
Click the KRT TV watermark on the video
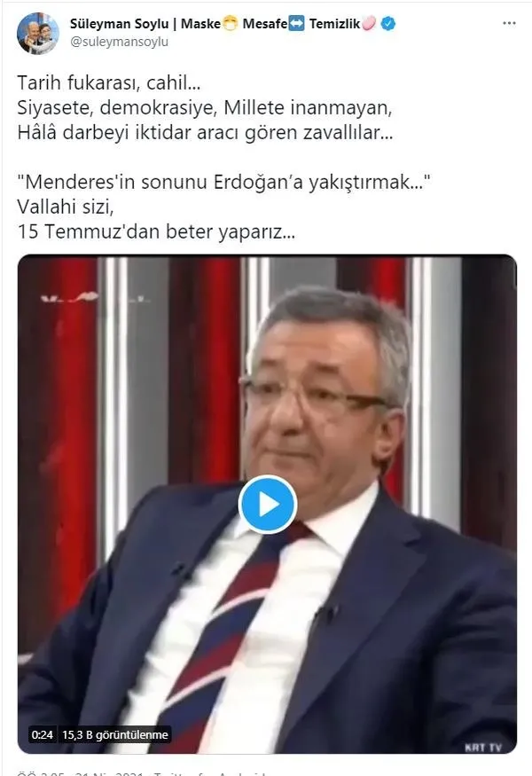coord(483,748)
